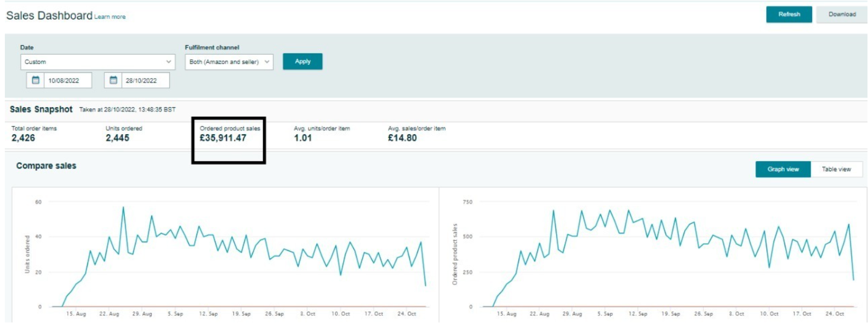
Task: Click the Sales Dashboard title
Action: (x=49, y=16)
